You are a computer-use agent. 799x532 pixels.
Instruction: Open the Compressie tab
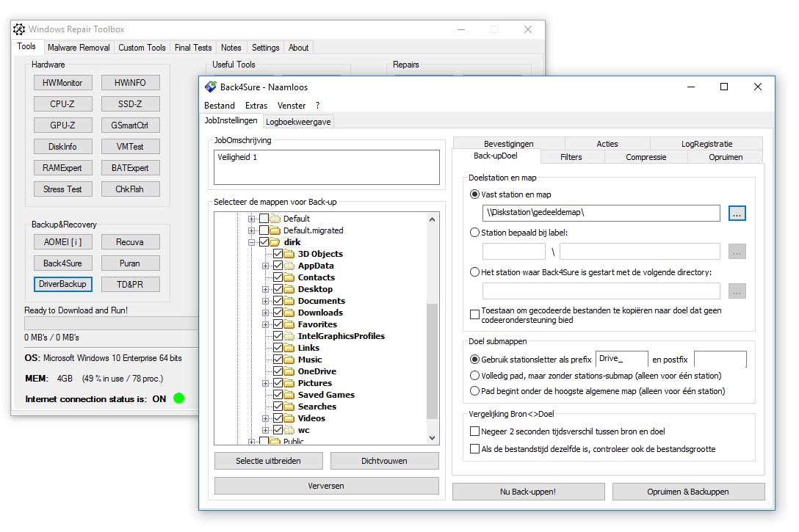[x=646, y=157]
